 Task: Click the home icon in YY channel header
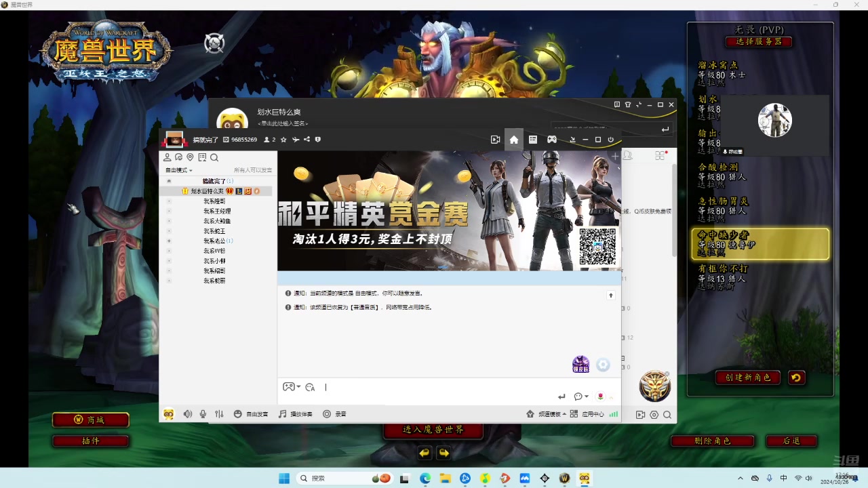coord(514,140)
